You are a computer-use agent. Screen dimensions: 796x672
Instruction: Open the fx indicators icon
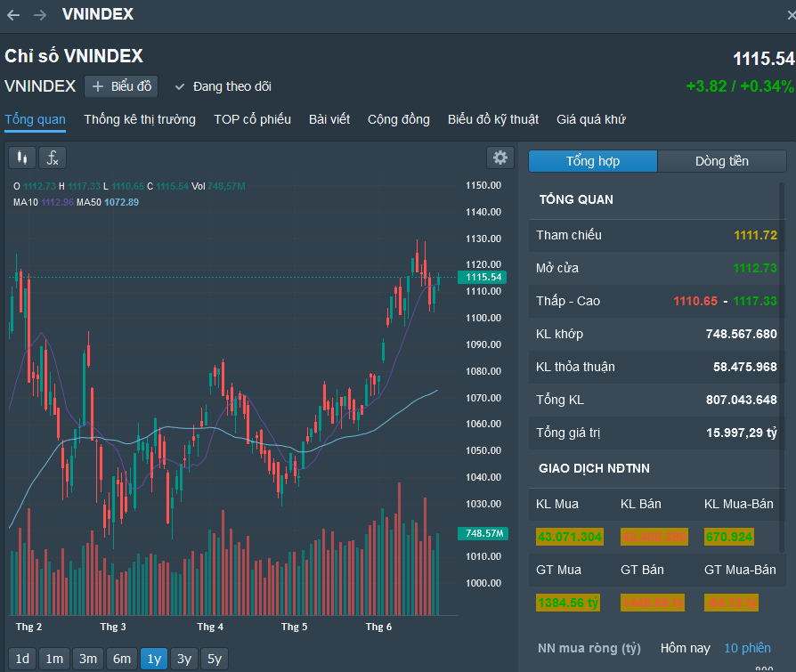point(53,158)
